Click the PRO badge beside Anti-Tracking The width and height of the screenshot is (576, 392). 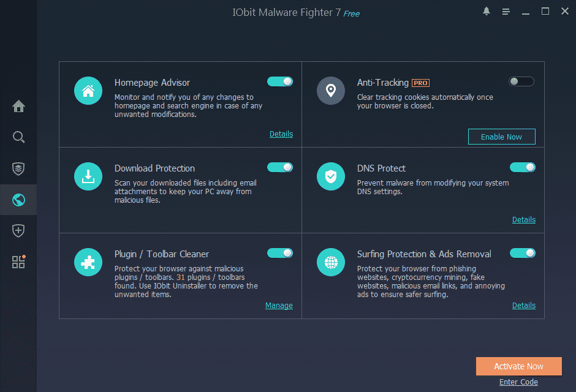tap(420, 83)
